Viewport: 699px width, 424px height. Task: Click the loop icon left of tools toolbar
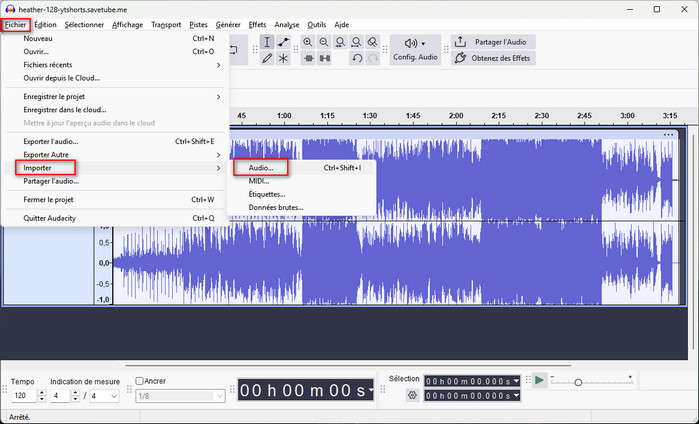tap(234, 50)
